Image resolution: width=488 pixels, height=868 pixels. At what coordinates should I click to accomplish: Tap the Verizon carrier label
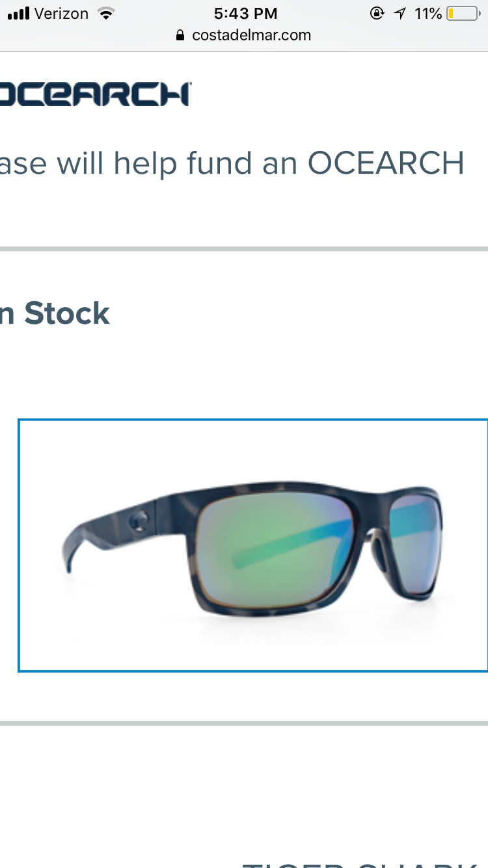point(61,13)
